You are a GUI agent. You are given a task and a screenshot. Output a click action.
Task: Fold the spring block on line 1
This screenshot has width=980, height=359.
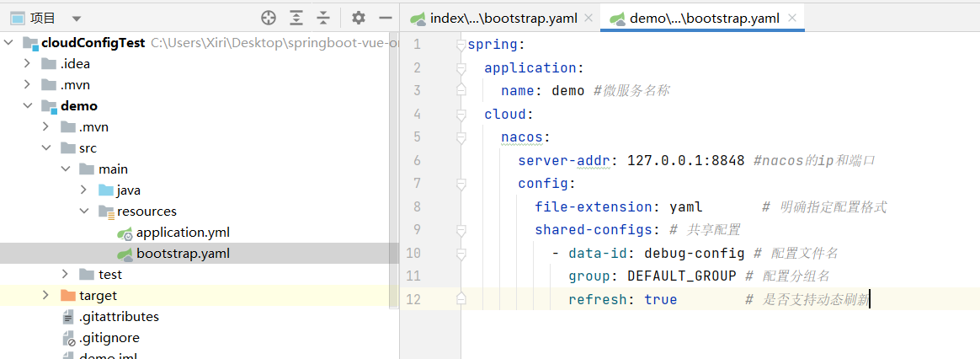pyautogui.click(x=461, y=45)
